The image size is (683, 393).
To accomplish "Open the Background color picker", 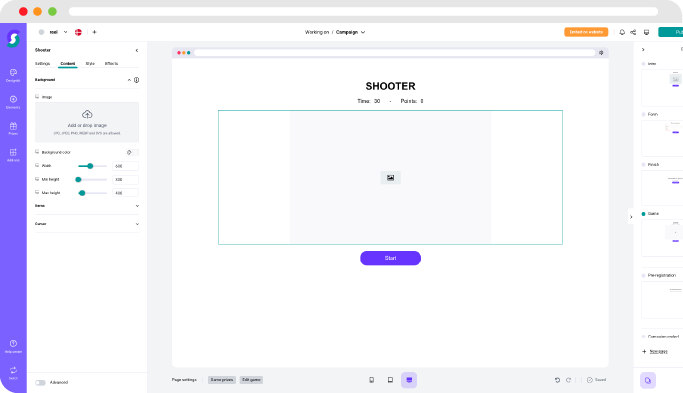I will (x=132, y=152).
